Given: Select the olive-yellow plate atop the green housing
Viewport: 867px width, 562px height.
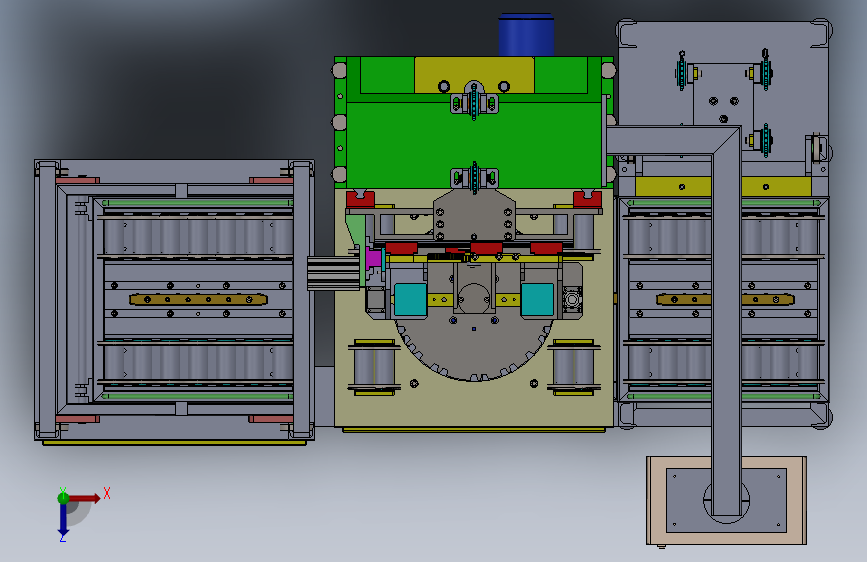Looking at the screenshot, I should (x=474, y=75).
